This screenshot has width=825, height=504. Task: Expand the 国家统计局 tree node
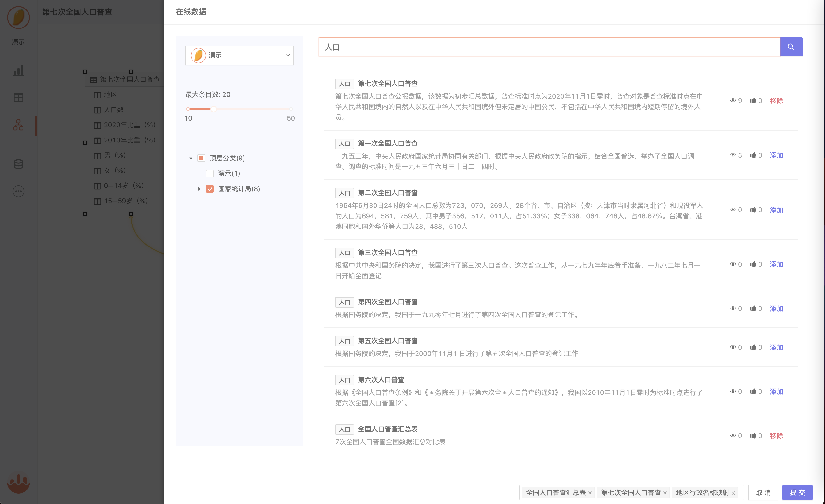pos(199,189)
